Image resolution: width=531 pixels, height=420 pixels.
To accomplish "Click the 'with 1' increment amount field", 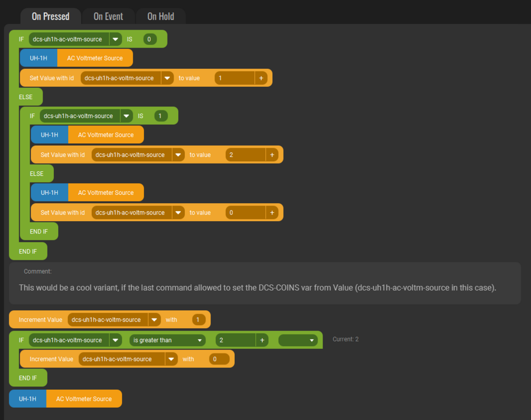I will [x=199, y=320].
